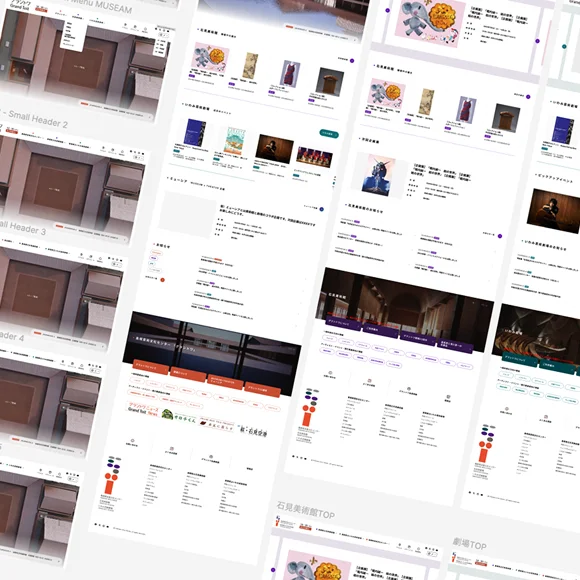580x580 pixels.
Task: Click the third purple button on the museum hall hero
Action: [418, 337]
